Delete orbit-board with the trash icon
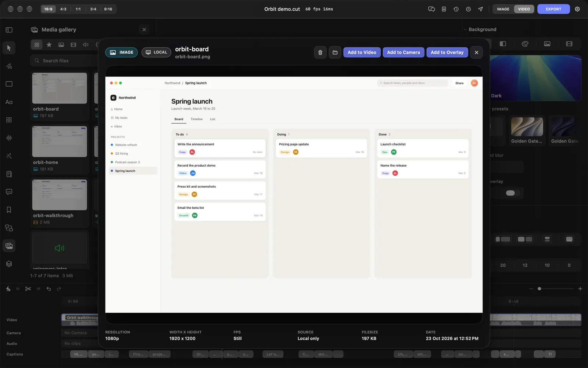588x368 pixels. (x=320, y=52)
